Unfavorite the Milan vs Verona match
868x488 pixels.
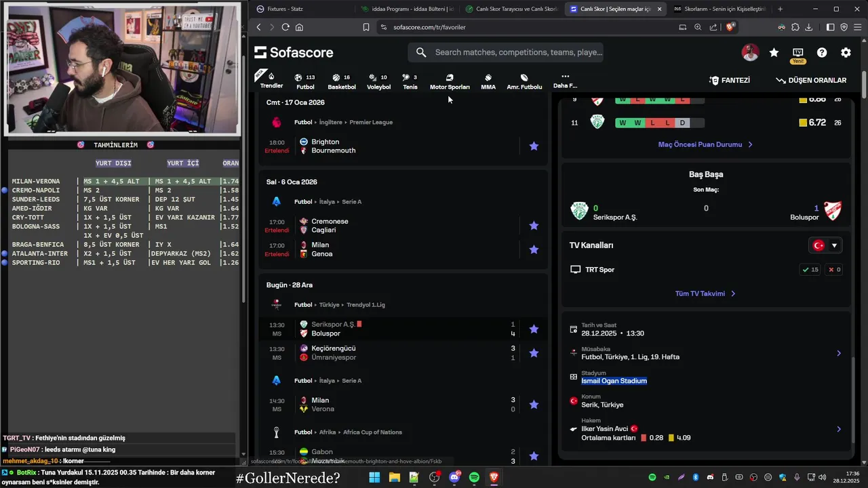[x=534, y=405]
